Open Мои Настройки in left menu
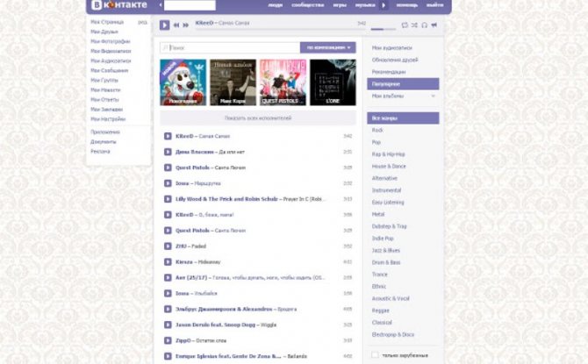588x364 pixels. [108, 119]
